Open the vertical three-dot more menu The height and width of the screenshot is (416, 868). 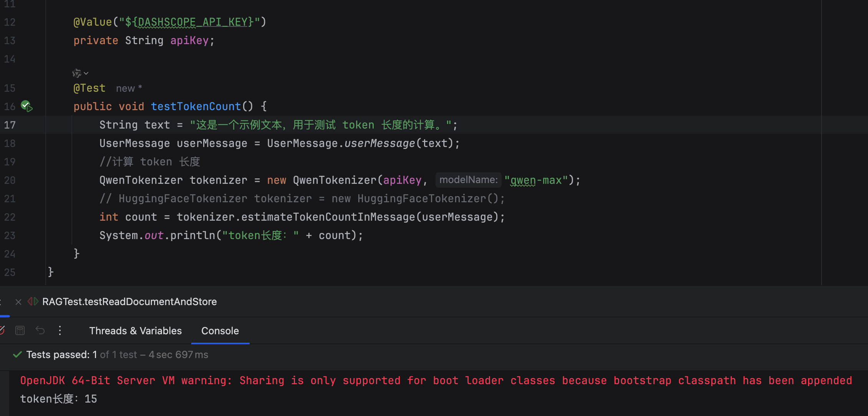pos(60,330)
